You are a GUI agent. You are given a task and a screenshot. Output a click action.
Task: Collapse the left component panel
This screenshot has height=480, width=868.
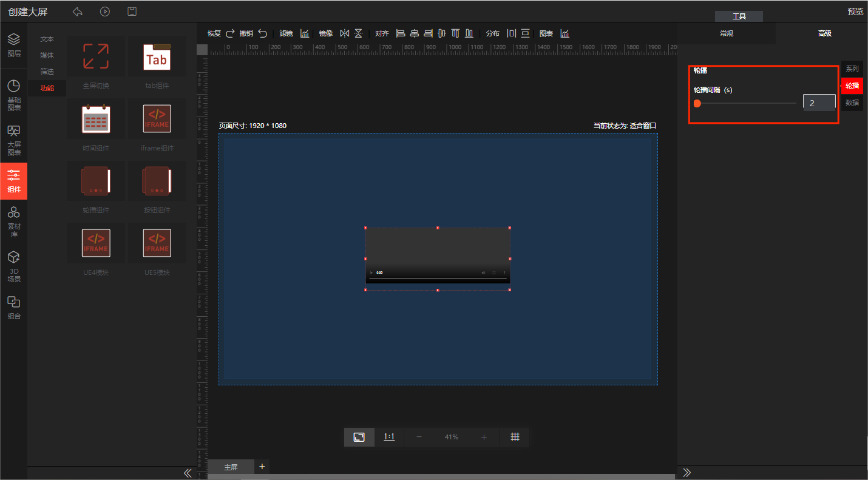coord(188,473)
